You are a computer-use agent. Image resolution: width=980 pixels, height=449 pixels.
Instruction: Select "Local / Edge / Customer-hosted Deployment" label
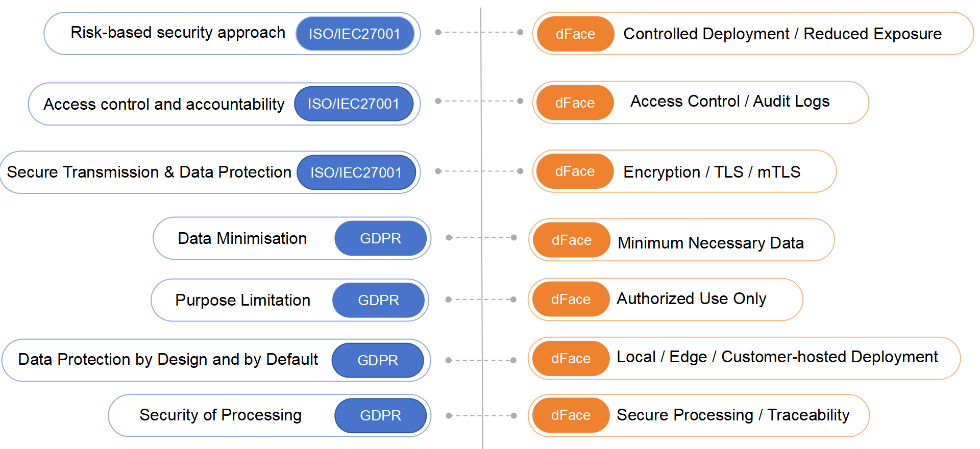pos(777,357)
